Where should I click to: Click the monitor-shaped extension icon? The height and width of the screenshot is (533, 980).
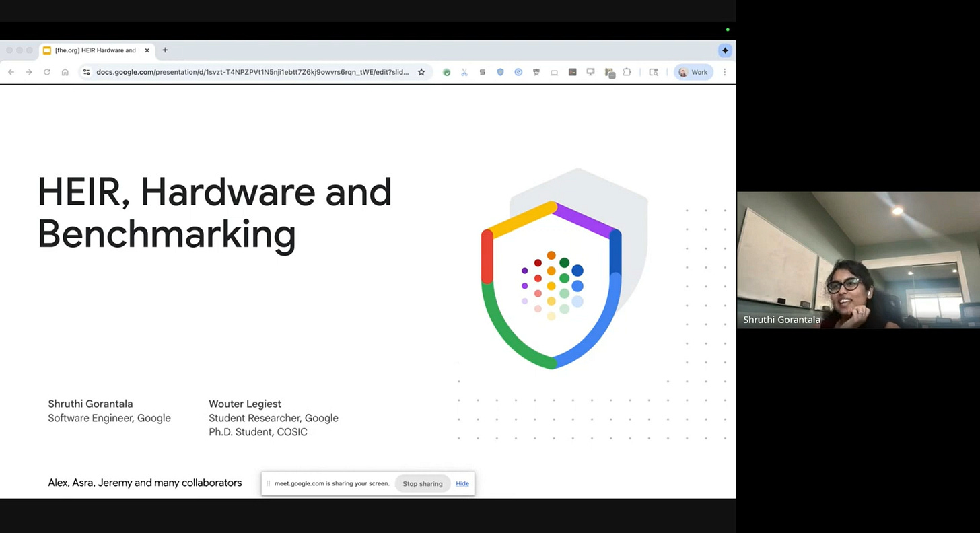pyautogui.click(x=590, y=72)
